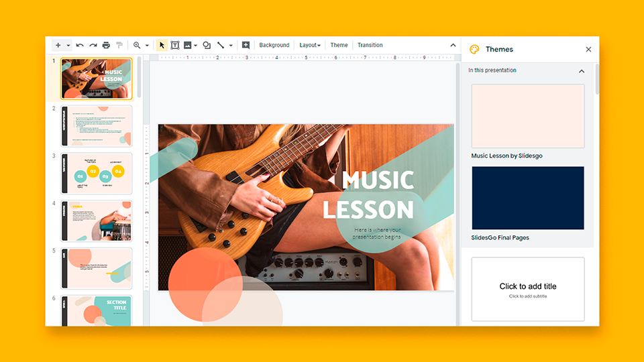Select the shape tool
Screen dimensions: 644x362
click(x=207, y=46)
